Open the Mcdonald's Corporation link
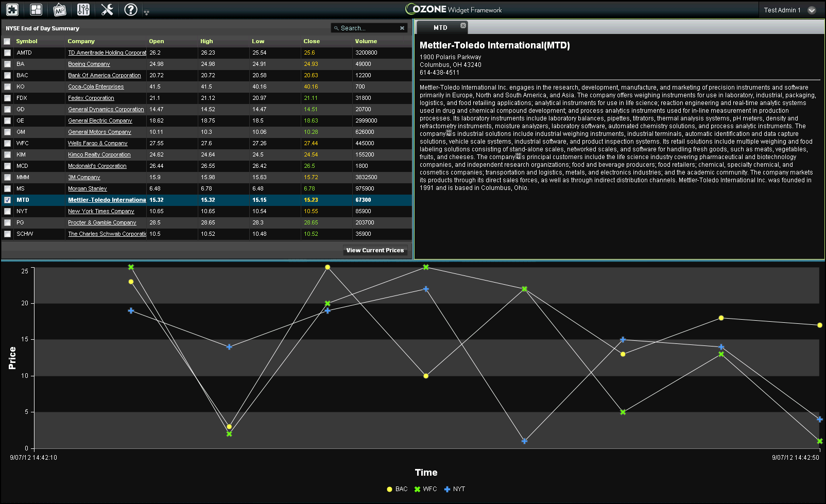 (x=97, y=166)
